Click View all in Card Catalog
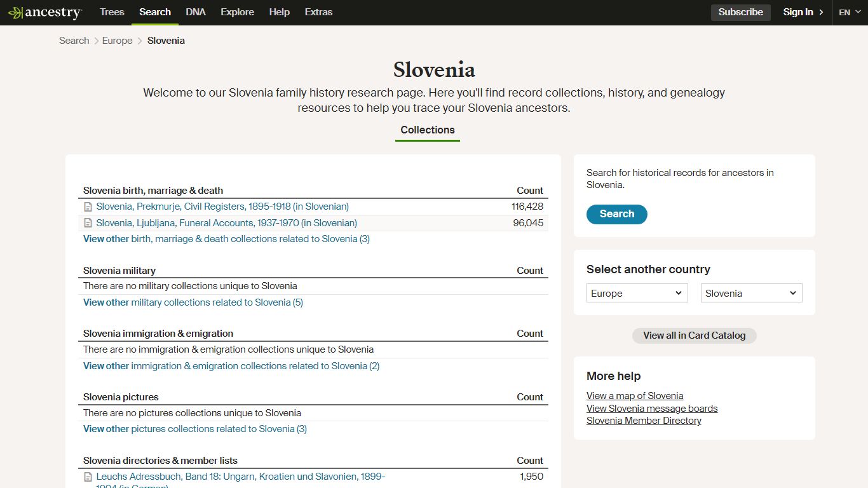This screenshot has height=488, width=868. click(x=695, y=335)
